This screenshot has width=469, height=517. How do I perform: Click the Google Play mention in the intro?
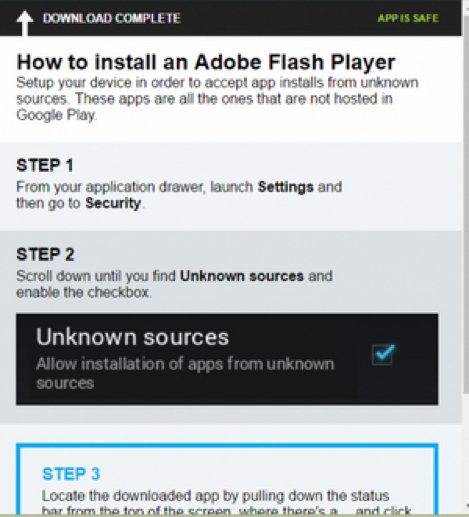pyautogui.click(x=57, y=115)
